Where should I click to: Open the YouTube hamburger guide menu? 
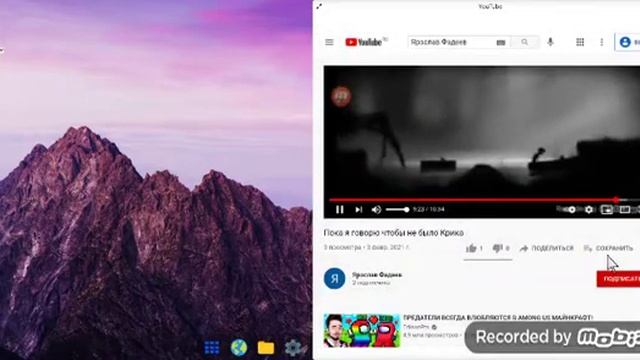click(329, 42)
